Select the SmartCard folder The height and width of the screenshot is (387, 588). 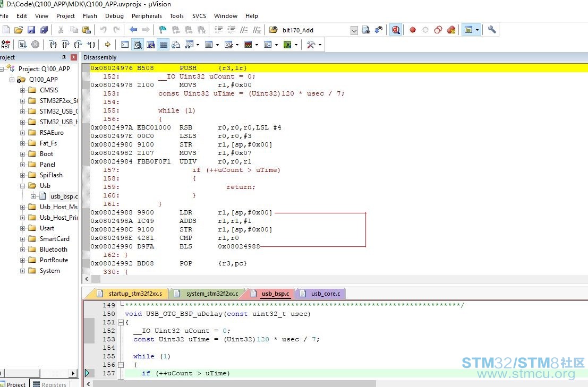(x=54, y=239)
